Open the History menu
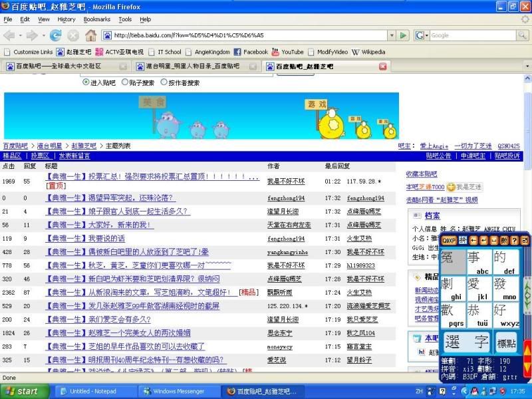Viewport: 532px width, 399px height. point(66,19)
